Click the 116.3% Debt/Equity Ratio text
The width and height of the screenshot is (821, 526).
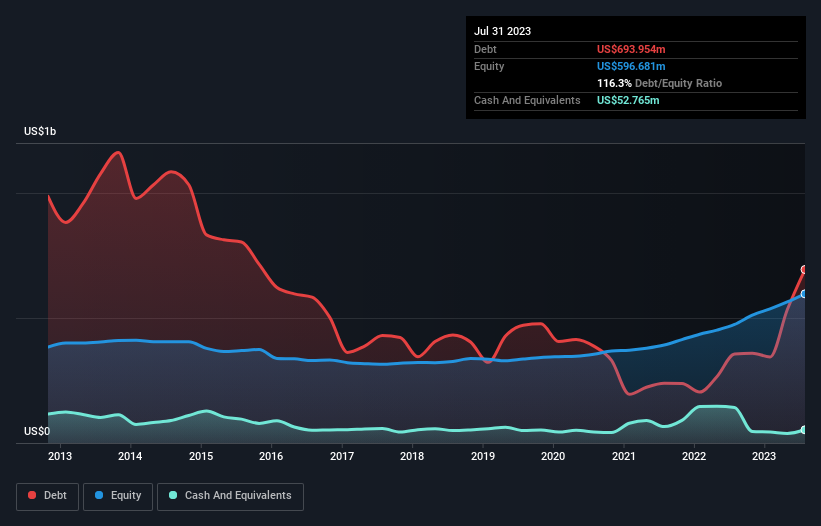[659, 83]
